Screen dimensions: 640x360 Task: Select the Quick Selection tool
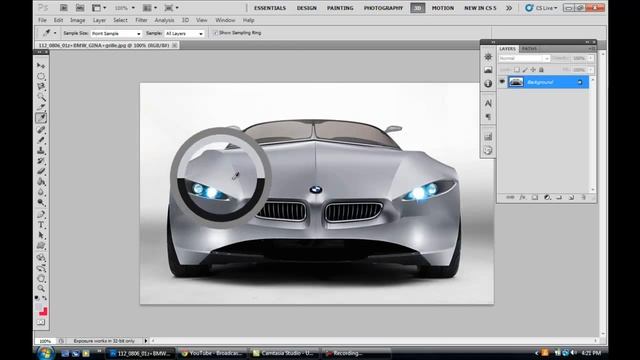[x=41, y=97]
